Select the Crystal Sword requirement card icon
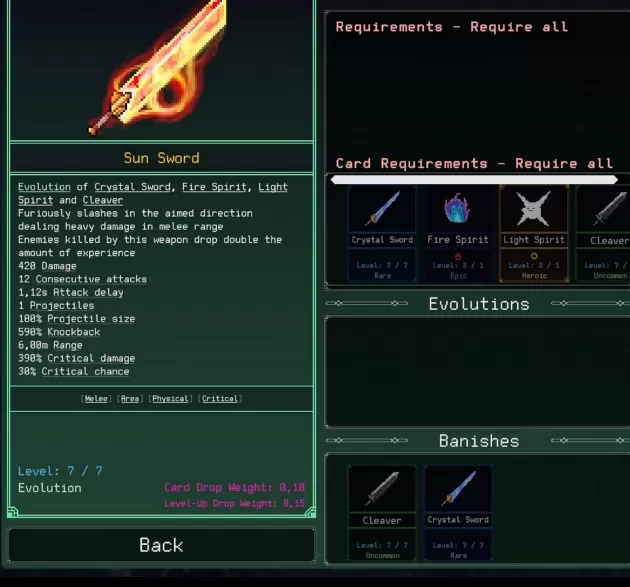Image resolution: width=630 pixels, height=587 pixels. tap(382, 209)
